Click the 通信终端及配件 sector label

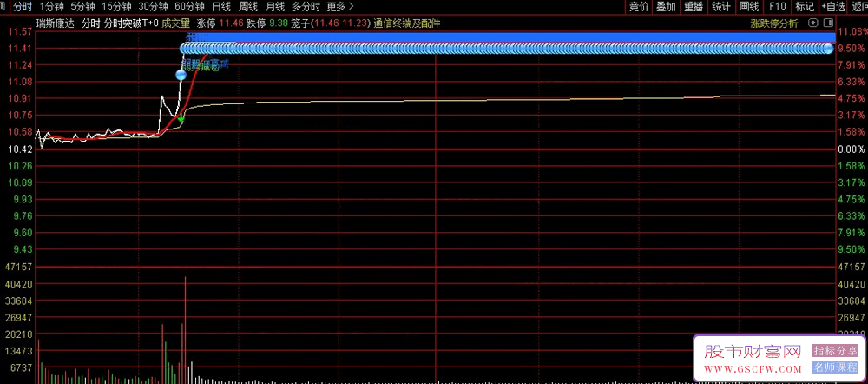pos(407,23)
